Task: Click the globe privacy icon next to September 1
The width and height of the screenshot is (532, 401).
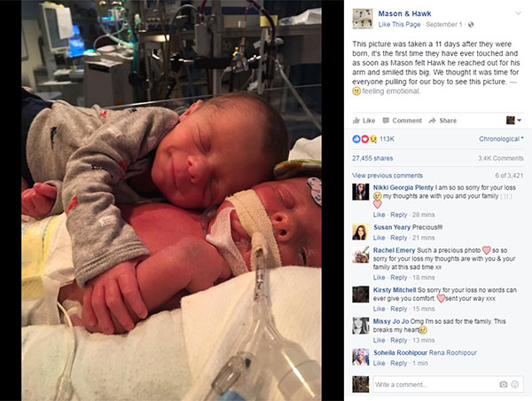Action: tap(471, 25)
